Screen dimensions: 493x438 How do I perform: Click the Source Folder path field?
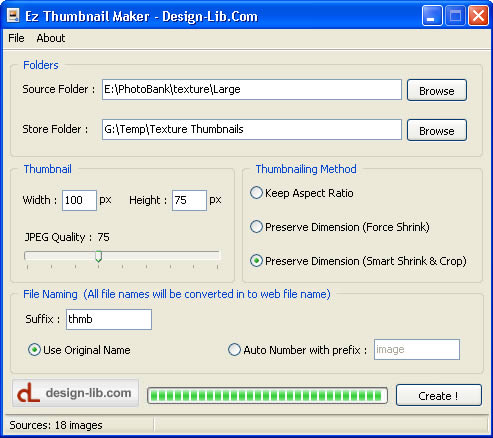click(x=252, y=89)
